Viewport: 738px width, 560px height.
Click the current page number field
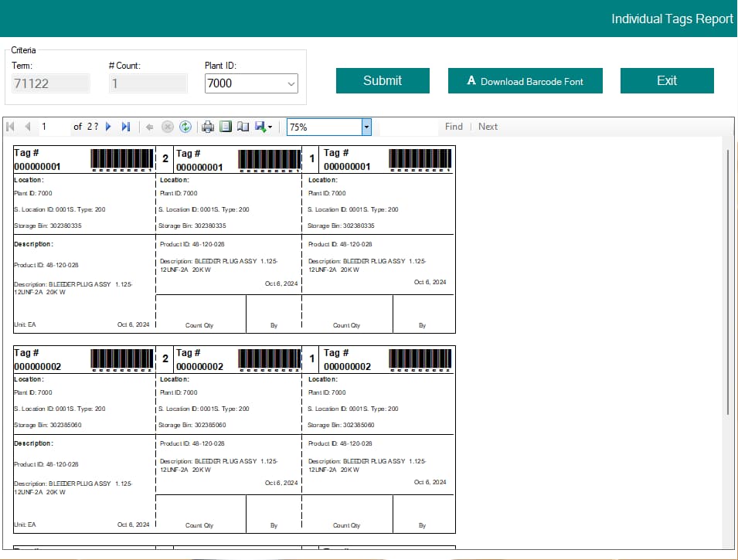(x=53, y=127)
